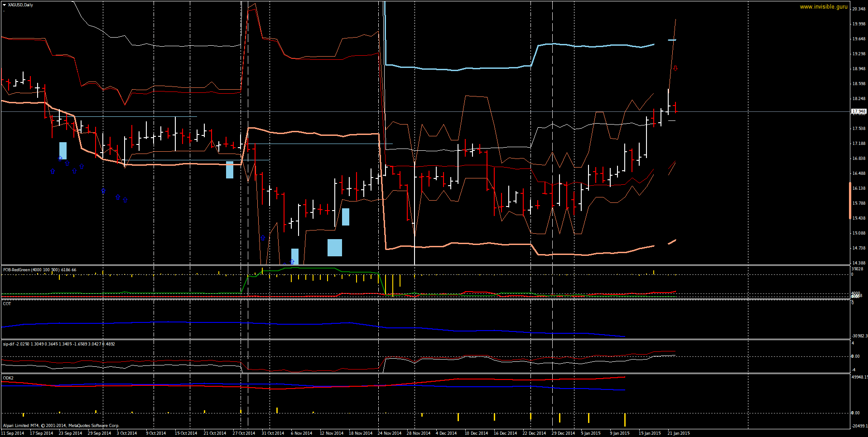Select the blue up arrow below the 29 Sep 2014 bar
Viewport: 868px width, 437px height.
103,192
